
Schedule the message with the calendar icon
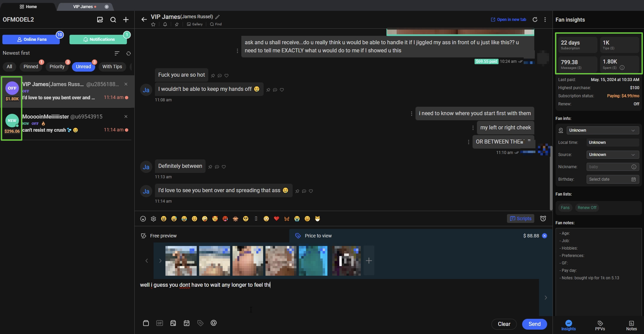click(187, 323)
